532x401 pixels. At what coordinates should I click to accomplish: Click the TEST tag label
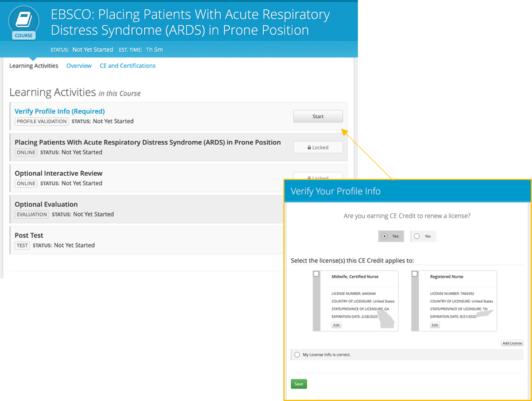pyautogui.click(x=22, y=245)
